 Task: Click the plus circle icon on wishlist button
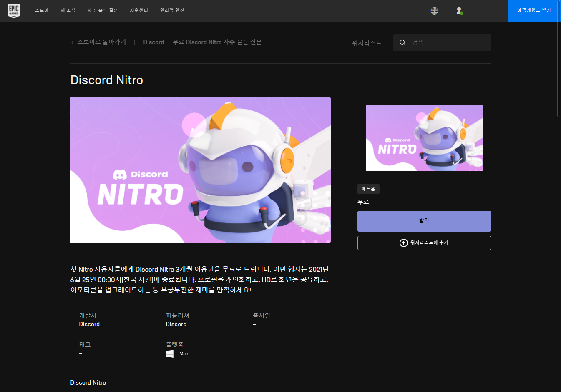click(x=403, y=242)
